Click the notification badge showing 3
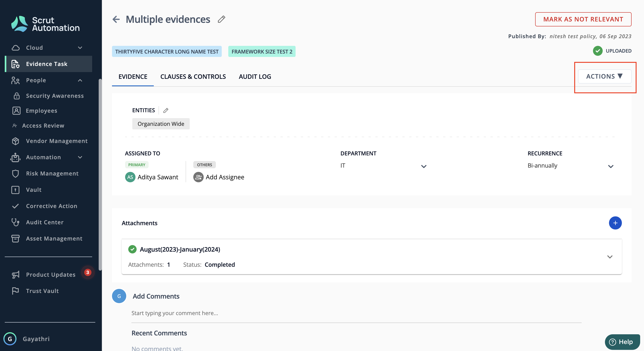Screen dimensions: 644x351 click(x=88, y=272)
